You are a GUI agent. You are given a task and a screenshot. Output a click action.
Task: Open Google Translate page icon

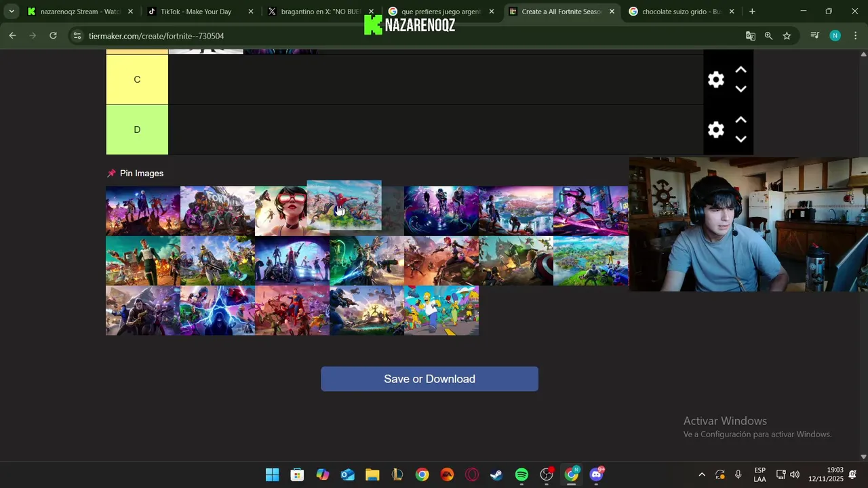coord(750,36)
